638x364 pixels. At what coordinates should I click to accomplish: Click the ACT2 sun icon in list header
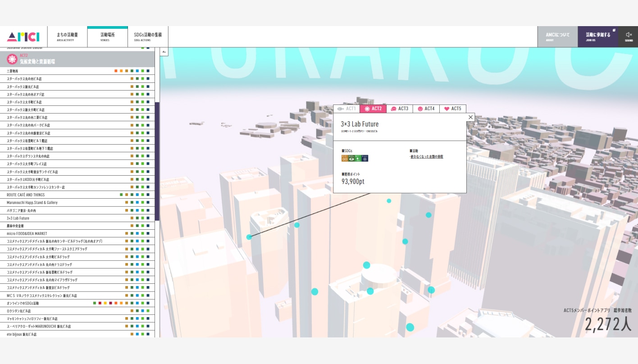[12, 59]
